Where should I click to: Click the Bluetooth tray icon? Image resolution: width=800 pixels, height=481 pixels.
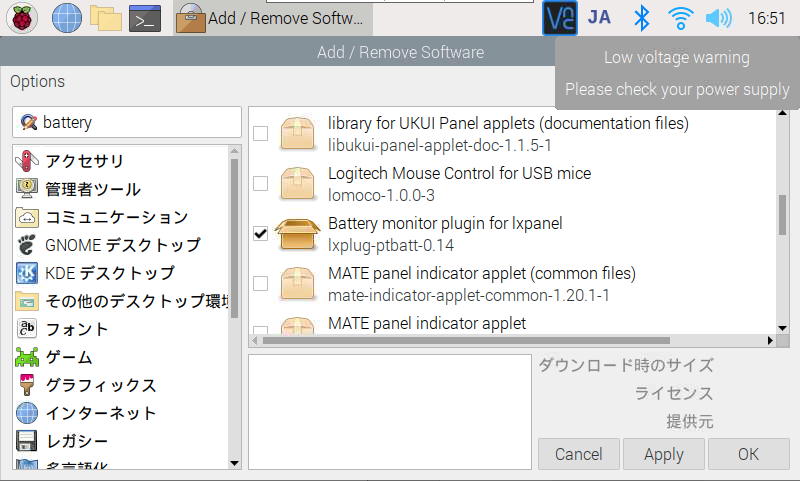point(644,17)
